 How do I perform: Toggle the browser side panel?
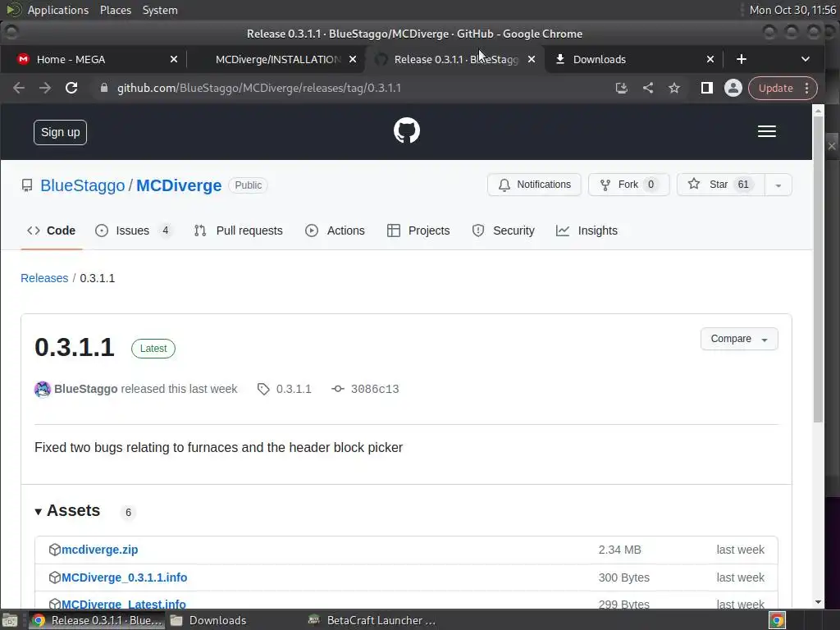click(x=706, y=88)
